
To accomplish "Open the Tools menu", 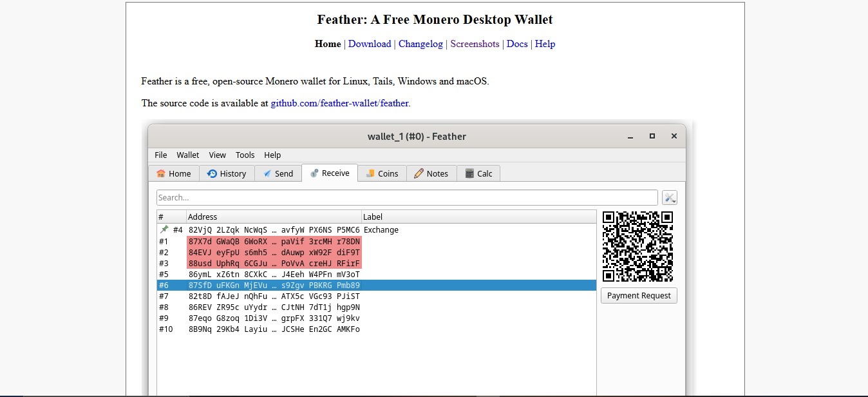I will pyautogui.click(x=245, y=155).
